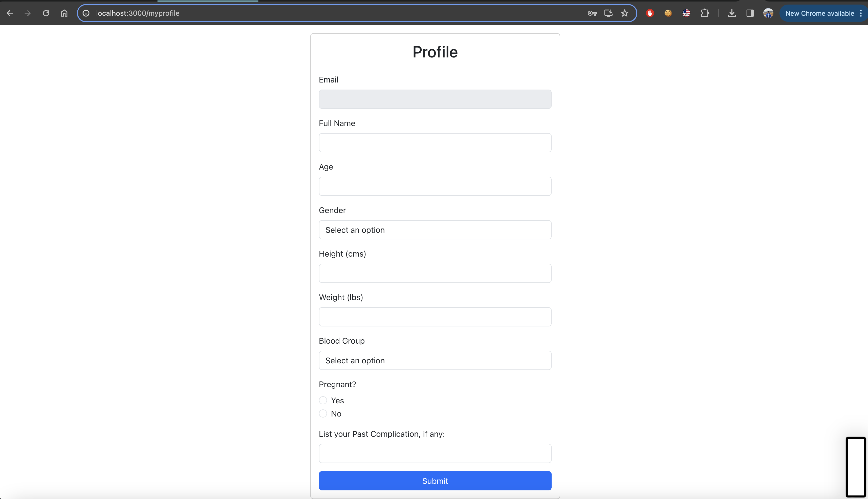
Task: Click the New Chrome available button
Action: (x=819, y=13)
